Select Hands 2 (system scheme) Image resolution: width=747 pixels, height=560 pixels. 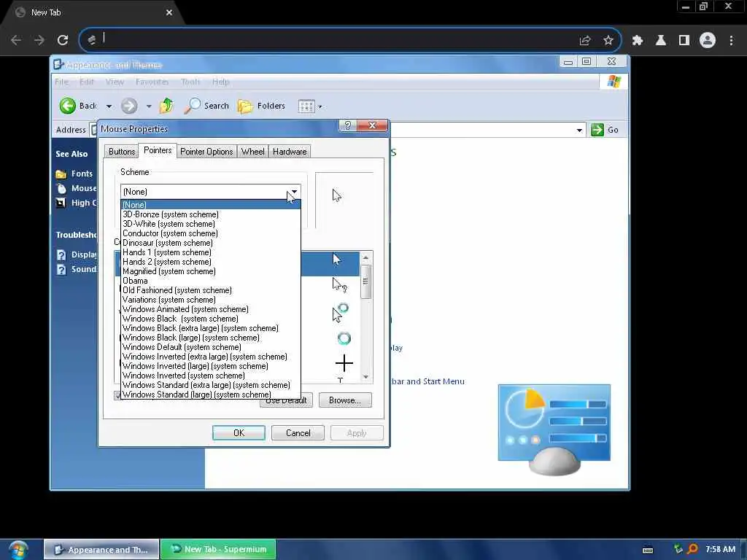[210, 262]
